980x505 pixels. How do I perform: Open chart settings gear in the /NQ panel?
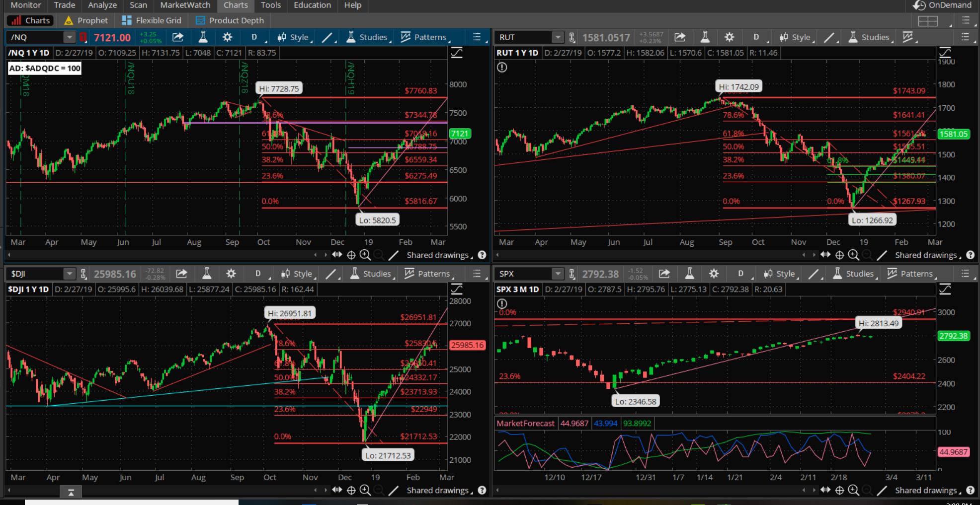[x=227, y=37]
